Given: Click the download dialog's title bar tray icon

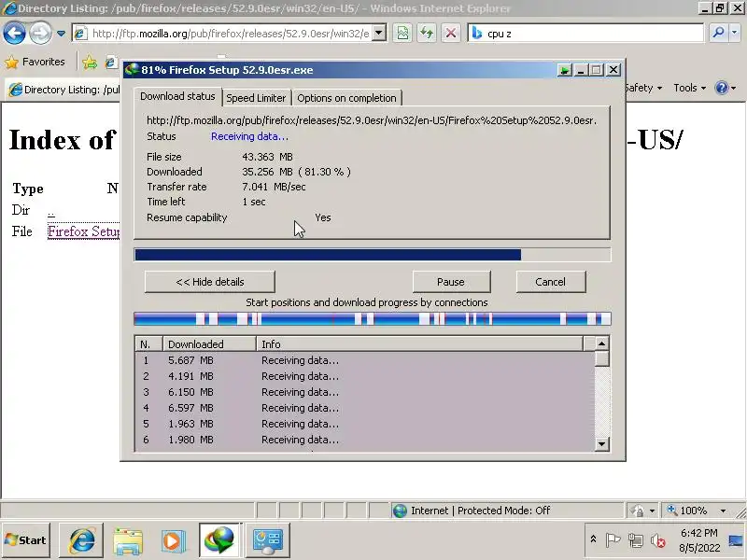Looking at the screenshot, I should point(565,70).
